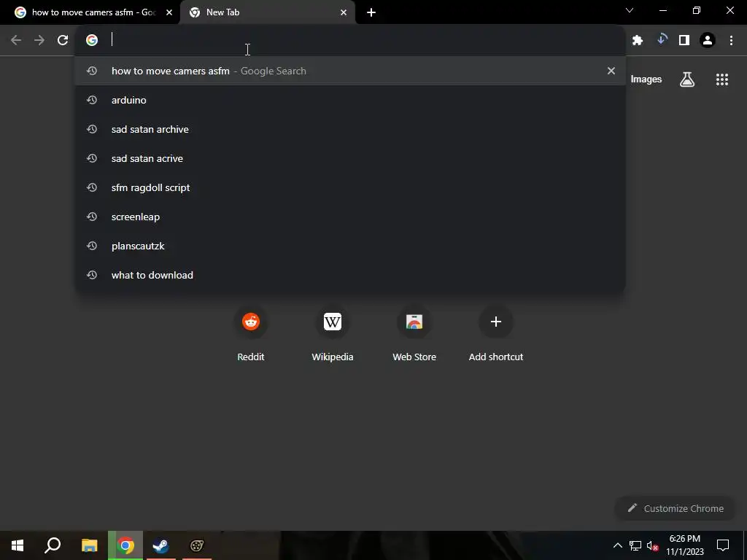Remove 'how to move camers asfm' suggestion
Image resolution: width=747 pixels, height=560 pixels.
(x=611, y=71)
